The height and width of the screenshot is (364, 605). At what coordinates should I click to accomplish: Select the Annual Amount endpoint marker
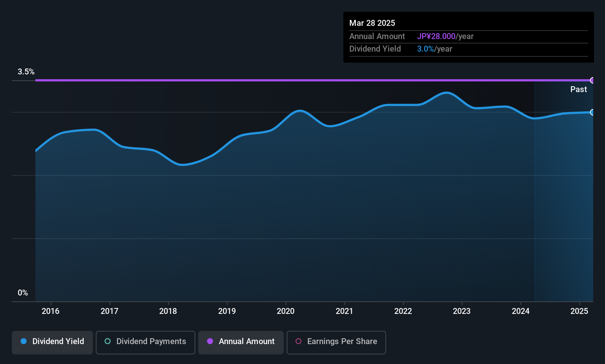592,80
